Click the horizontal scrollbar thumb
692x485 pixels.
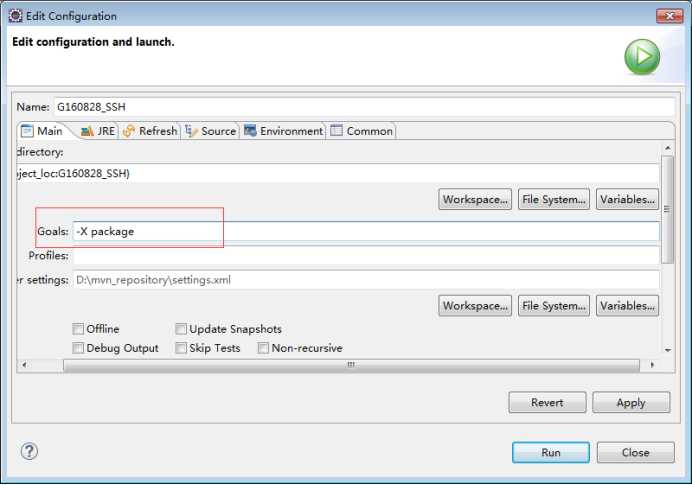point(350,365)
